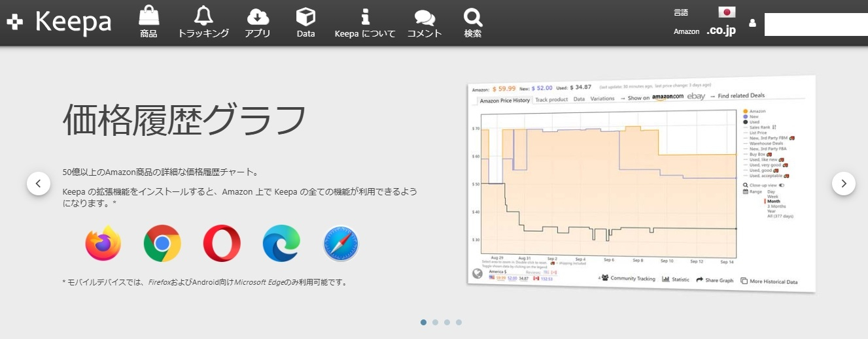Select the Opera browser extension icon
868x339 pixels.
tap(222, 243)
